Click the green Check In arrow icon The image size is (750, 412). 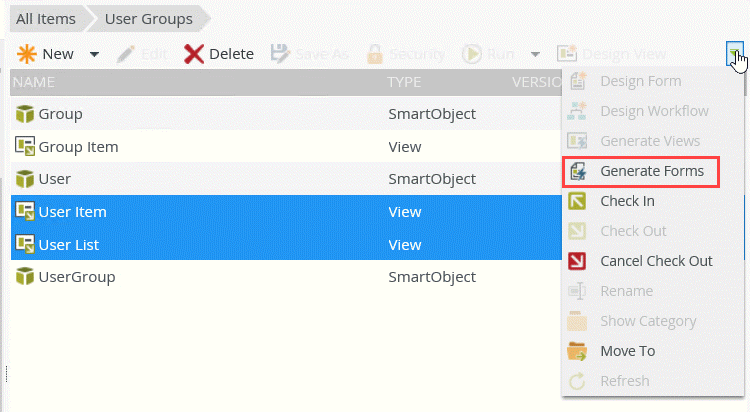(577, 201)
